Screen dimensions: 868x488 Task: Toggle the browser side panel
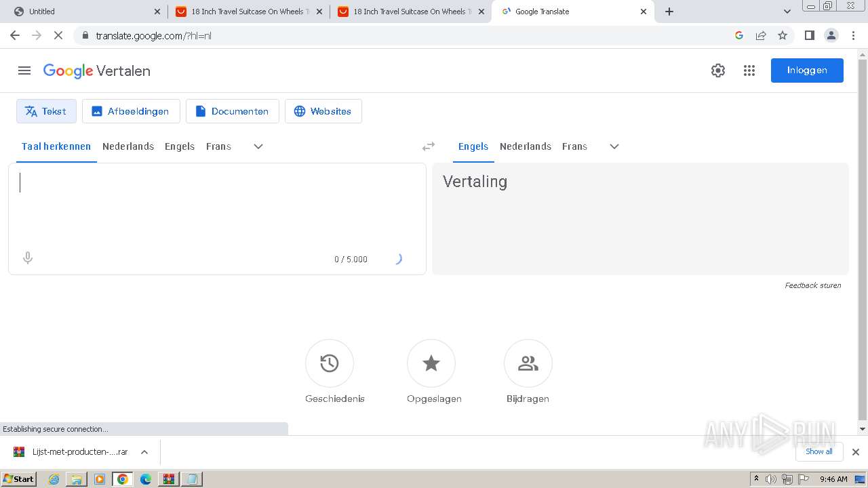809,35
